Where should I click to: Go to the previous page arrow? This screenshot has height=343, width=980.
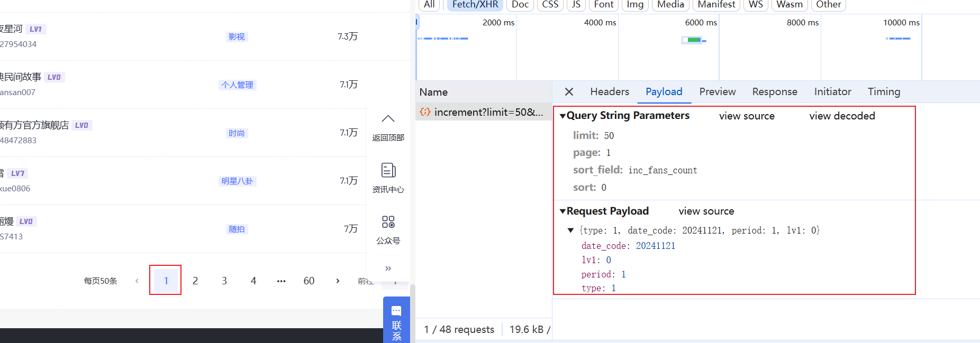tap(137, 281)
